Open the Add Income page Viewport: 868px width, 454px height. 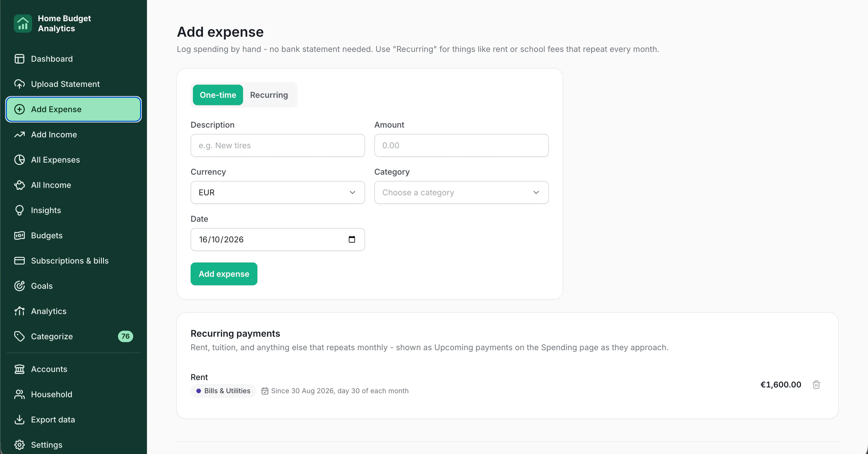click(x=73, y=135)
